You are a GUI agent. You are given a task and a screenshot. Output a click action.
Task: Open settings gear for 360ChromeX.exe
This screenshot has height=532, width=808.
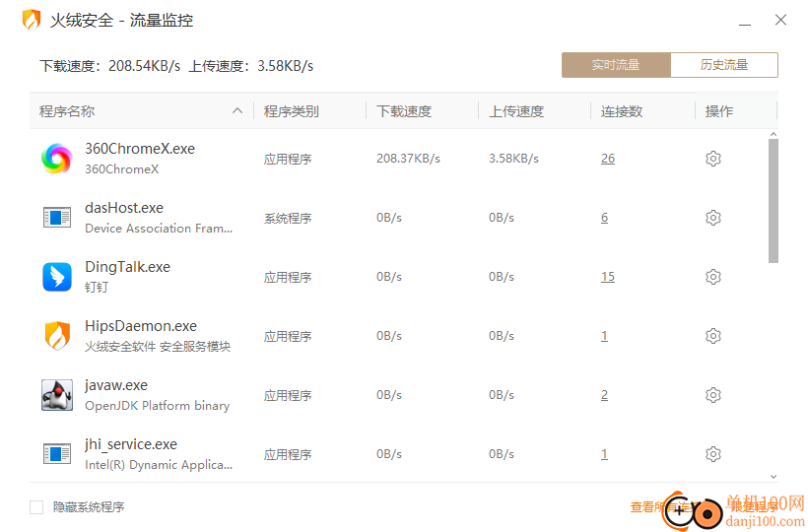712,159
